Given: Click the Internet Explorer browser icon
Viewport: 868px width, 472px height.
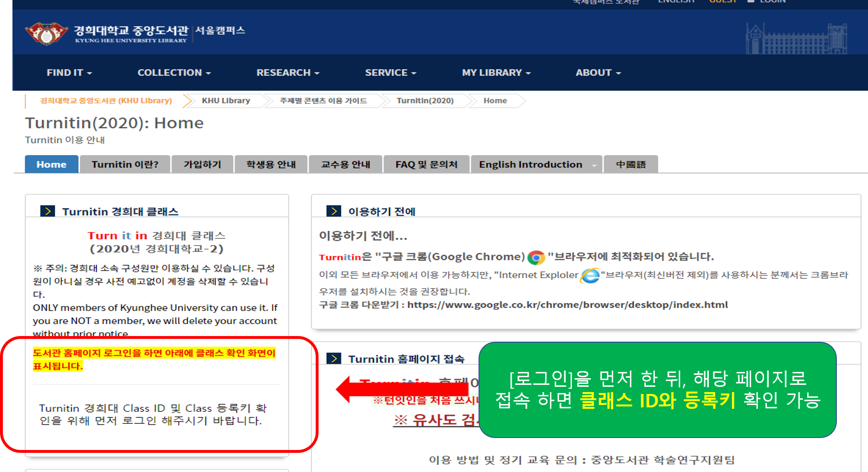Looking at the screenshot, I should [x=590, y=276].
